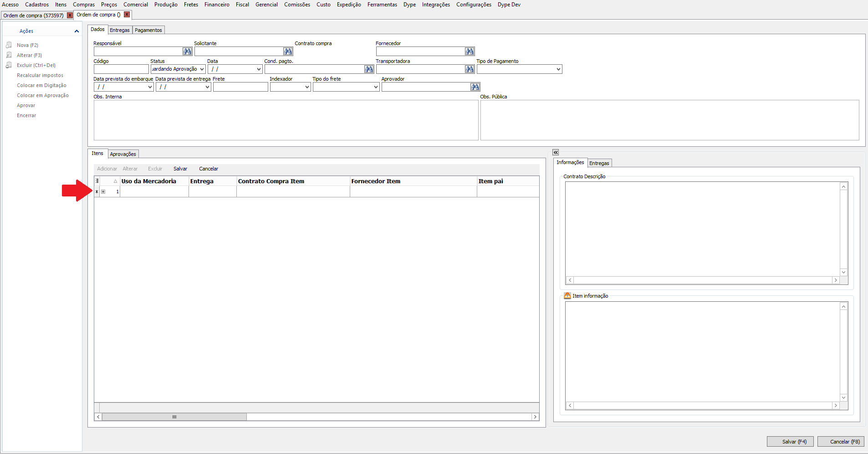868x454 pixels.
Task: Click the Encerrar action
Action: coord(26,115)
